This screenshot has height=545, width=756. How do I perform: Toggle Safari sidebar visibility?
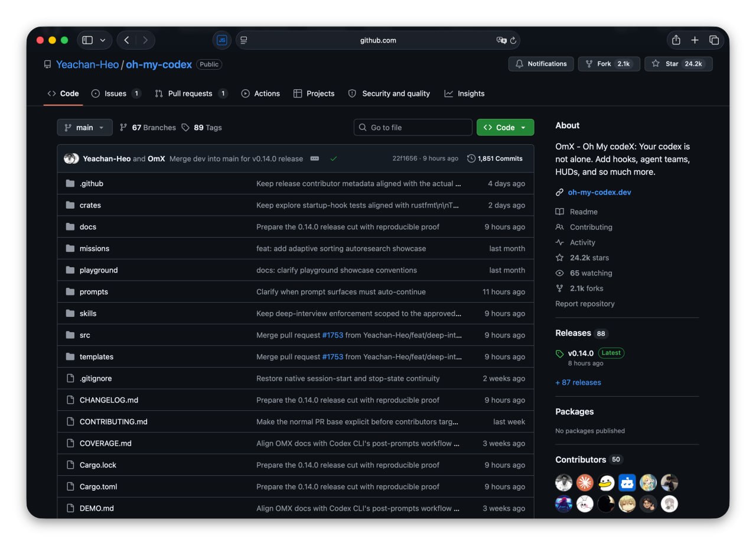click(87, 40)
